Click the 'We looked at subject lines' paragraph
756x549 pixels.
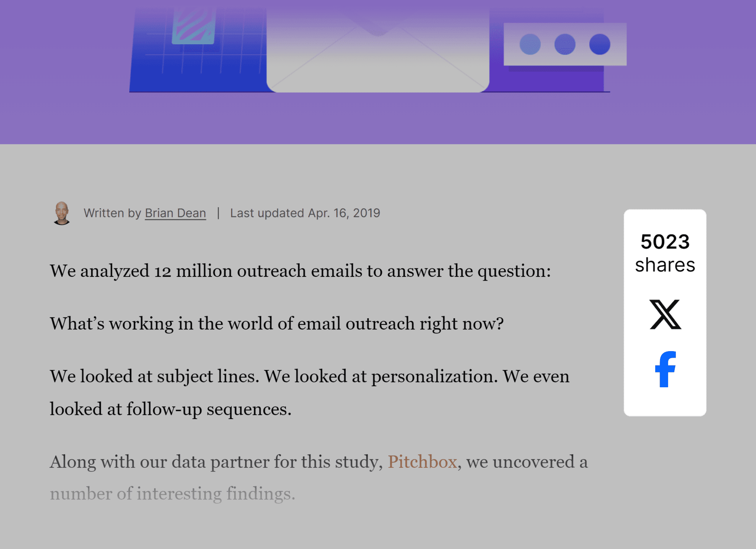coord(310,392)
